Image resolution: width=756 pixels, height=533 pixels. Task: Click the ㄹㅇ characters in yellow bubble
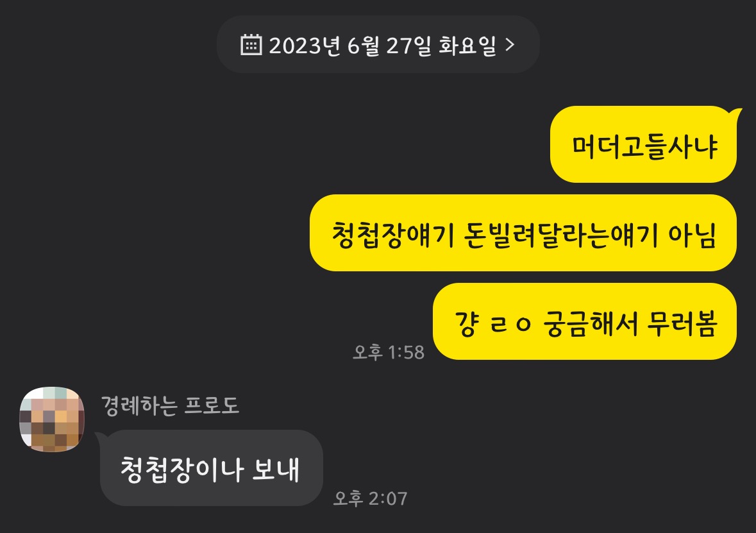tap(510, 324)
